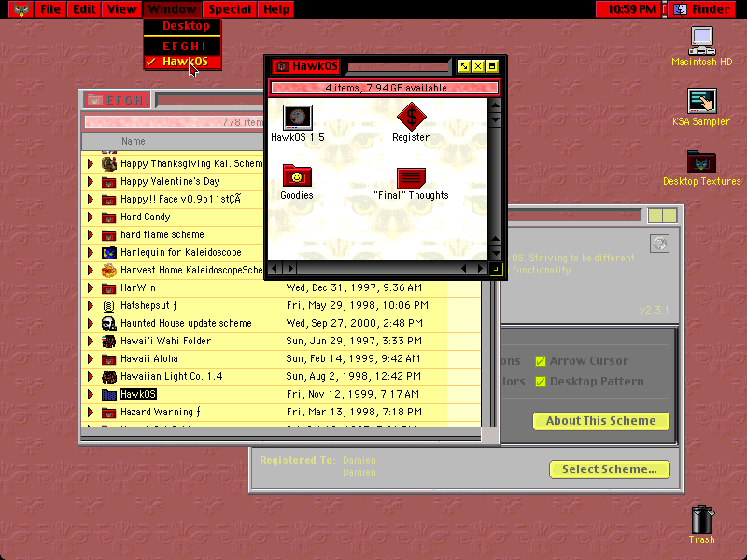Expand the Hawaii Aloha folder
This screenshot has height=560, width=747.
(x=90, y=359)
